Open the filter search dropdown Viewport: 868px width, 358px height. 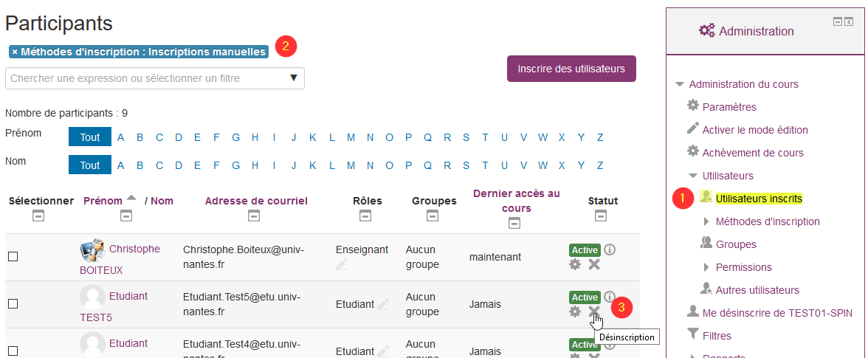(293, 78)
